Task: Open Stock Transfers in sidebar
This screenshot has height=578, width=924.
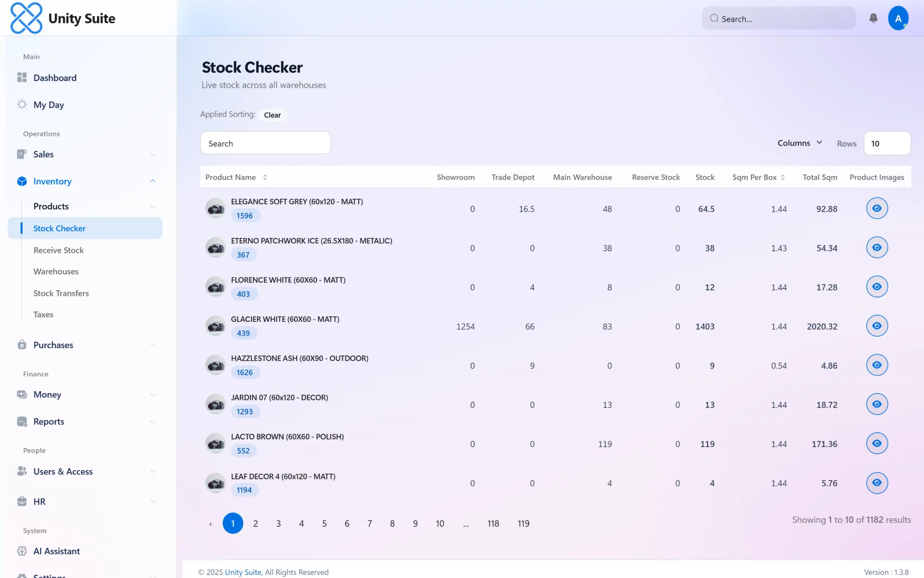Action: point(61,293)
